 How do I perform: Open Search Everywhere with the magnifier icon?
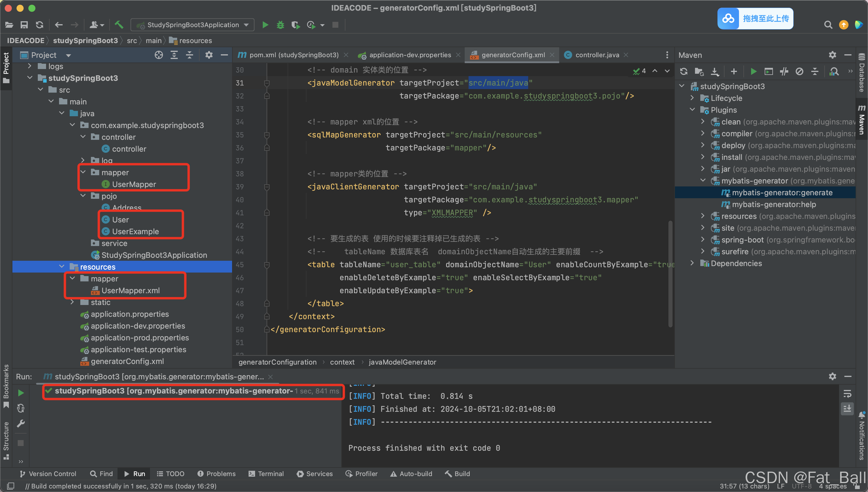click(x=828, y=25)
